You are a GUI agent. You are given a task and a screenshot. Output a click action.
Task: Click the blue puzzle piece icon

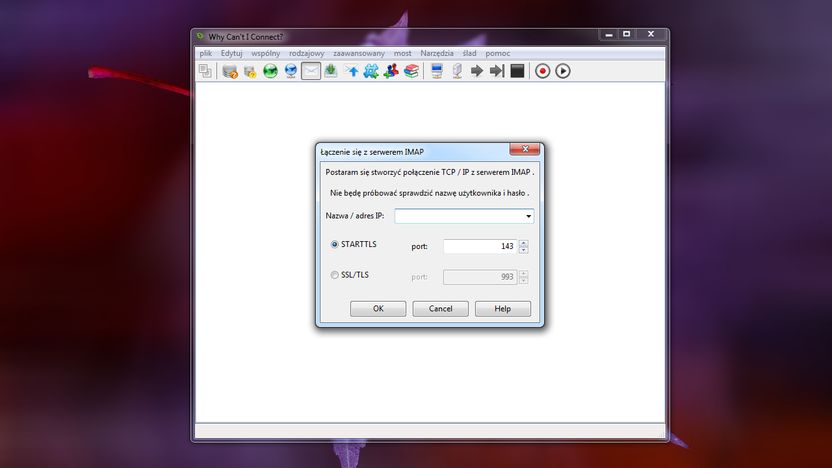coord(371,71)
